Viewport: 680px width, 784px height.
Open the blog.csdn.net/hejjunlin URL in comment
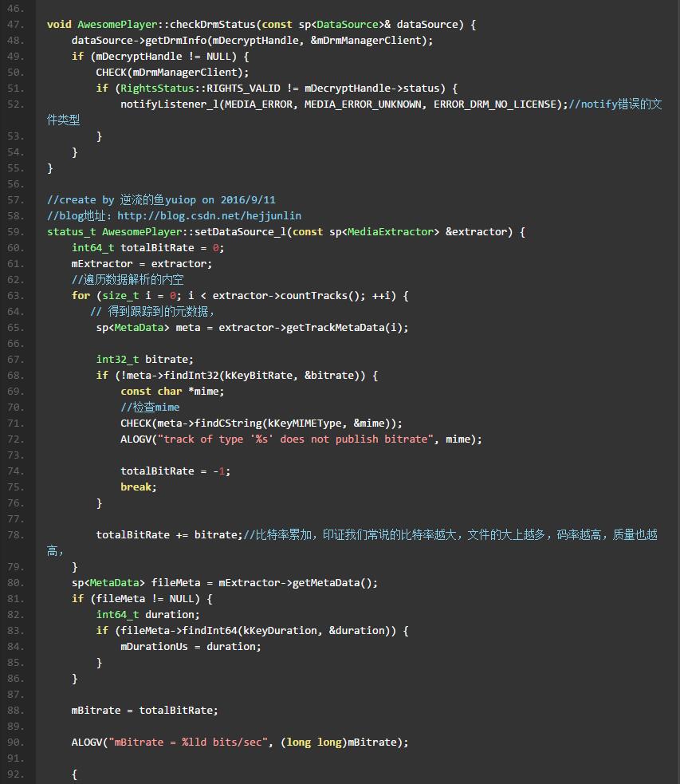pyautogui.click(x=209, y=215)
